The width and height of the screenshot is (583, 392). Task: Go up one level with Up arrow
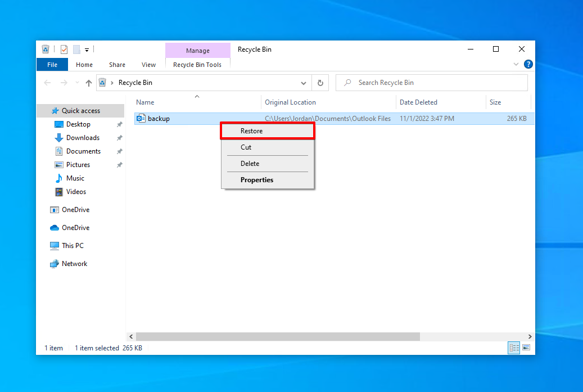tap(88, 83)
